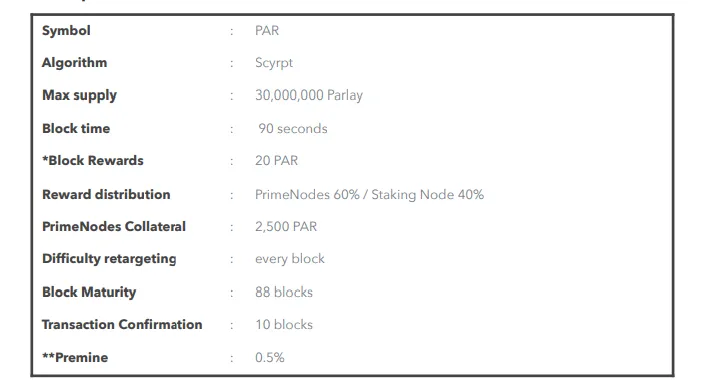Click the Transaction Confirmation label

pos(122,325)
